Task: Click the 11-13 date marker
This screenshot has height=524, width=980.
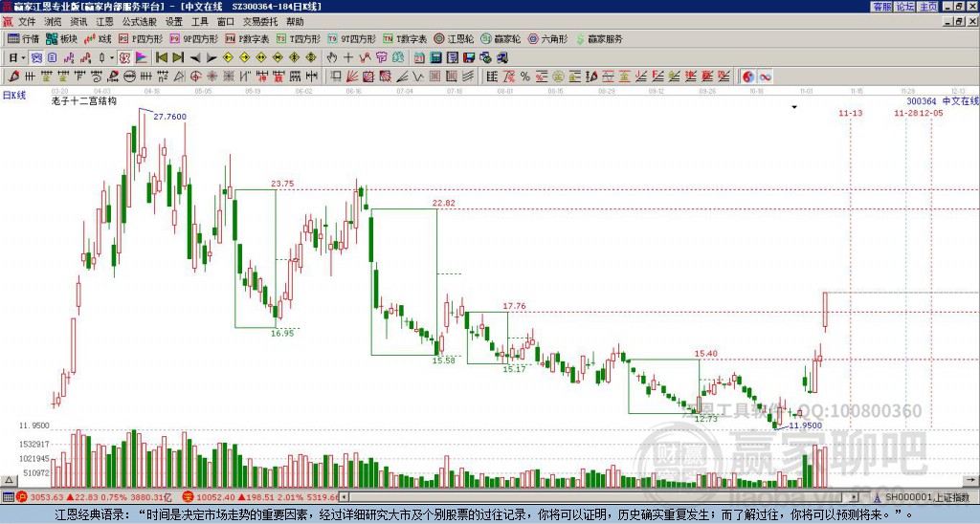Action: click(x=851, y=113)
